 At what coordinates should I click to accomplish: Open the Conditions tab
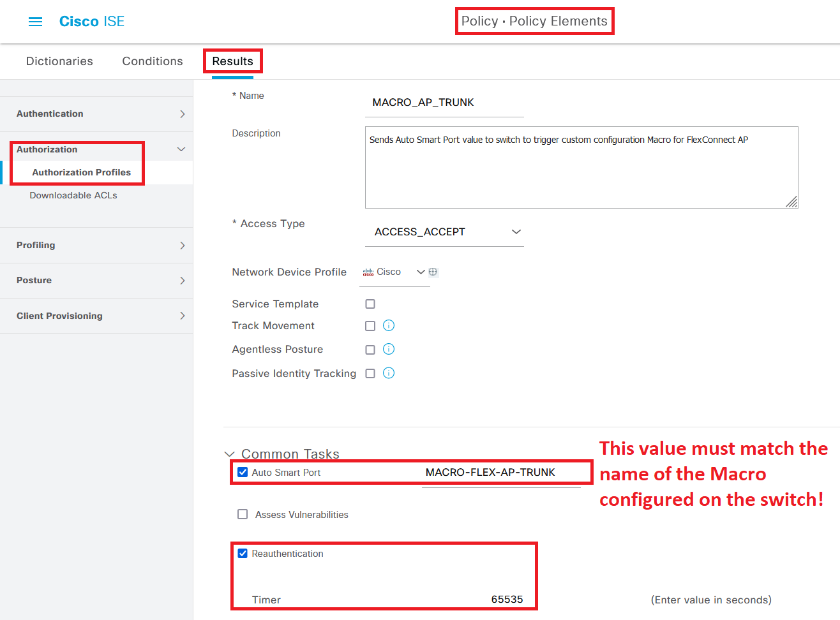click(x=152, y=61)
